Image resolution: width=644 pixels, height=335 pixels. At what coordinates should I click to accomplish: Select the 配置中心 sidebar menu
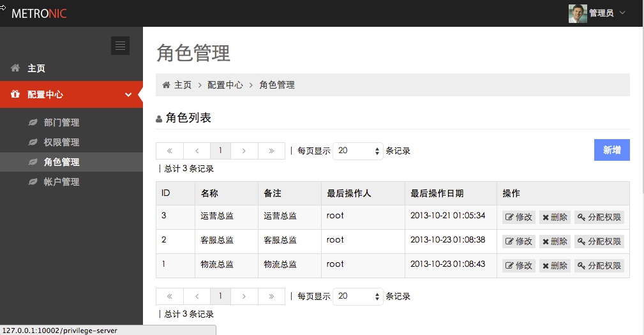[71, 94]
